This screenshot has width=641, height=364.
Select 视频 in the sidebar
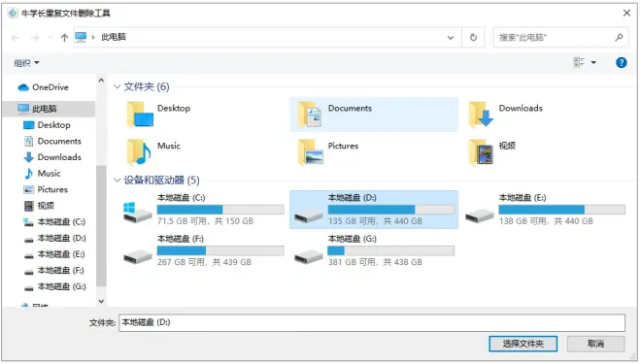(x=39, y=206)
